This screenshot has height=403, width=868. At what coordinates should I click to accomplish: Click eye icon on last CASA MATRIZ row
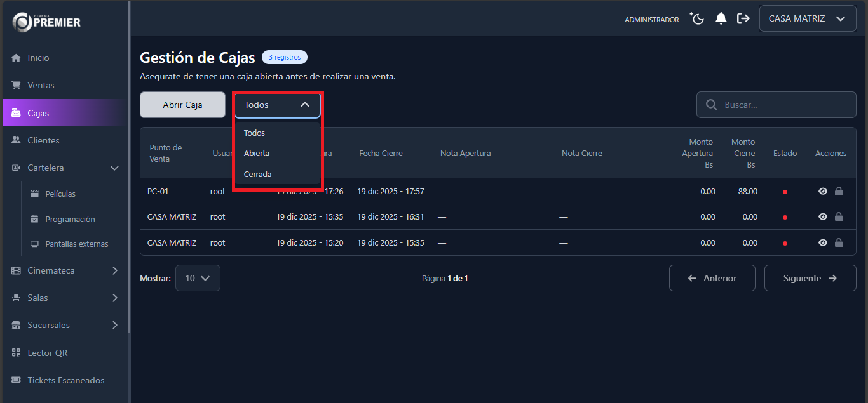click(822, 242)
